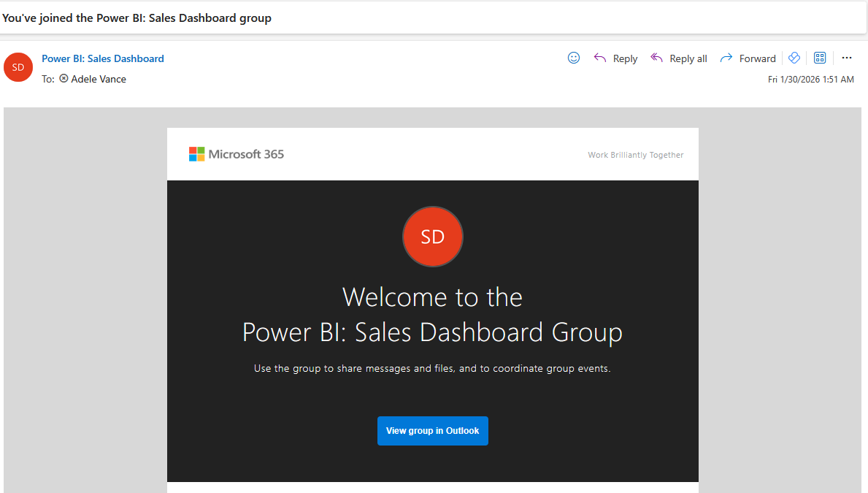Image resolution: width=868 pixels, height=493 pixels.
Task: Open the More actions ellipsis menu
Action: (x=846, y=58)
